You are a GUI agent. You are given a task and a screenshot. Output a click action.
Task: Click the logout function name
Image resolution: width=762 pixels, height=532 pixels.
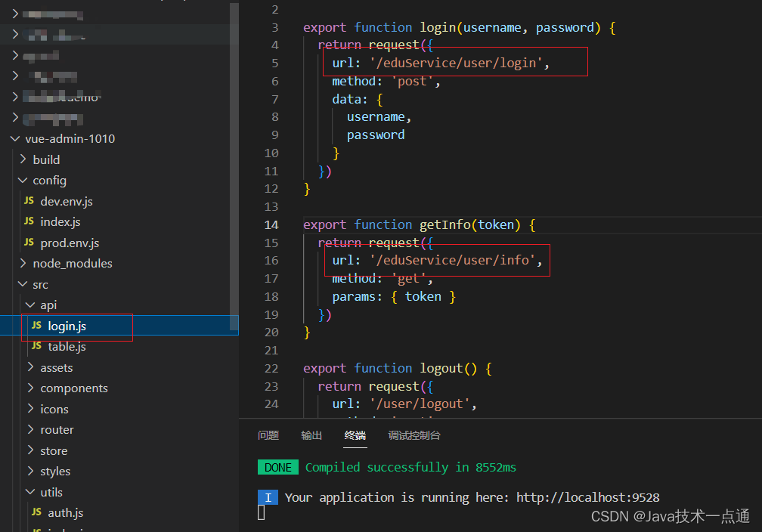441,368
